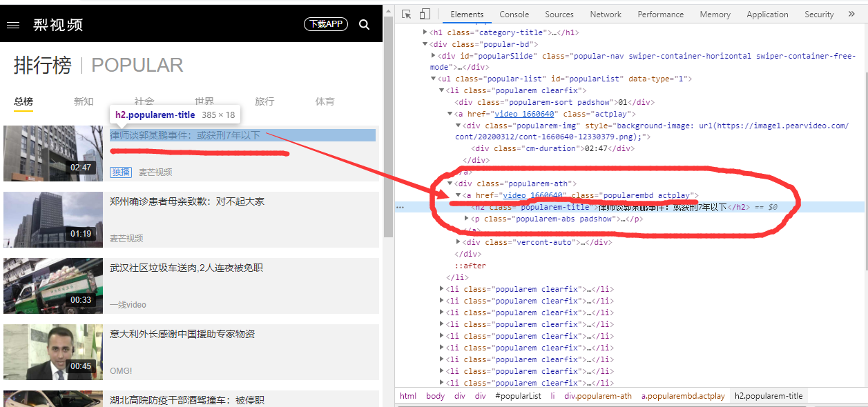Click the 独播 tag on first video

point(121,172)
